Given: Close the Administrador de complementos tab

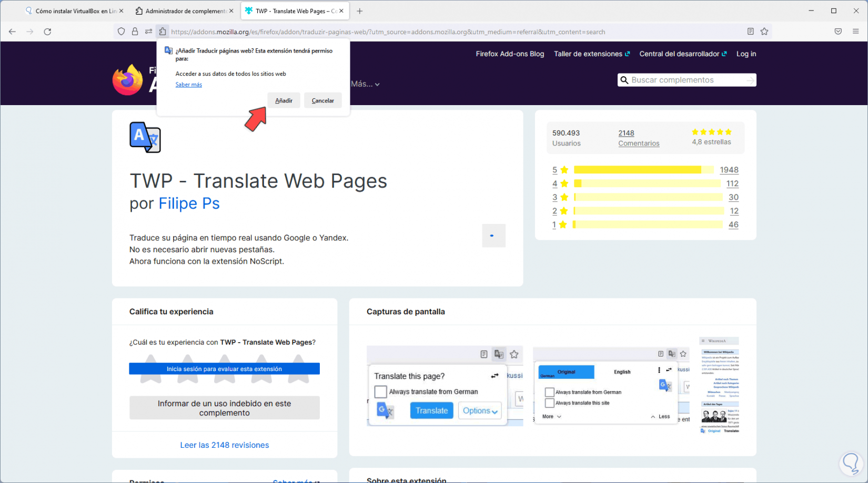Looking at the screenshot, I should (x=231, y=11).
